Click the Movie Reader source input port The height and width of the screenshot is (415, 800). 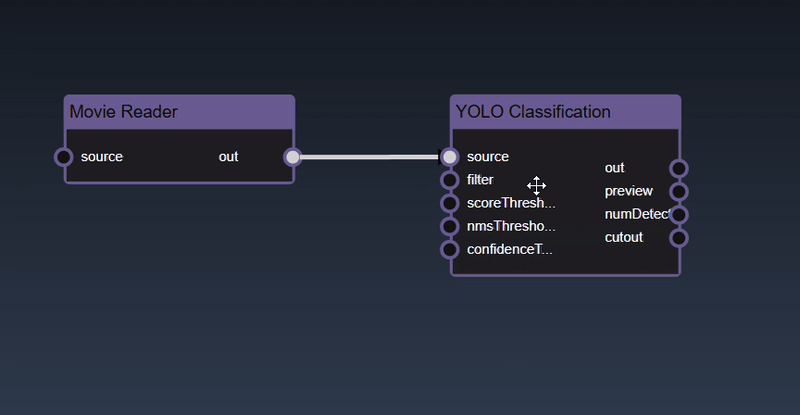tap(64, 157)
